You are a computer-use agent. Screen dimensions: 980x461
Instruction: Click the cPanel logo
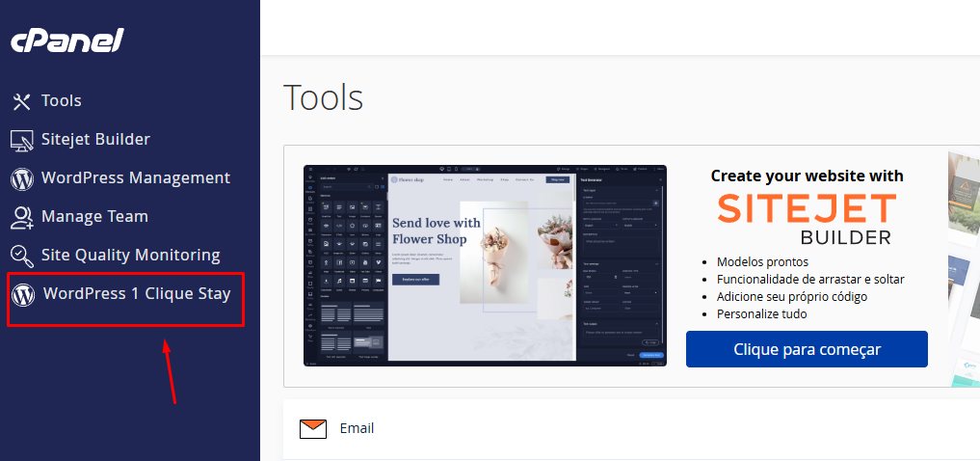[67, 41]
